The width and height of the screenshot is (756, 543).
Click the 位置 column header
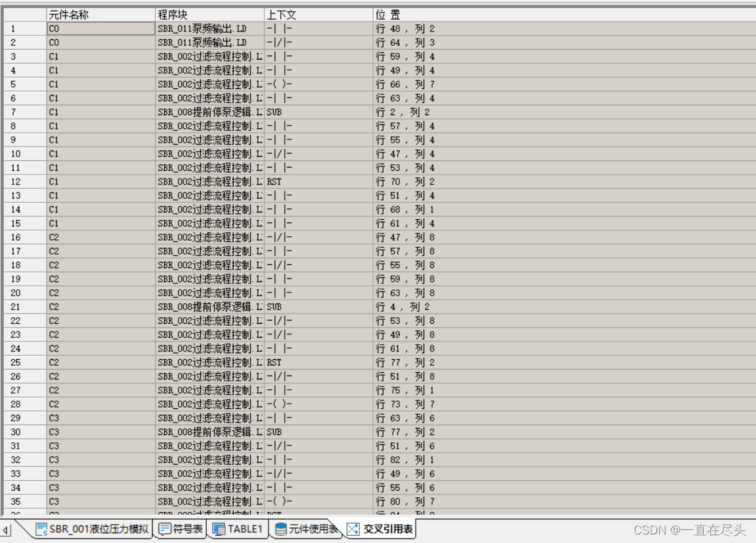(x=565, y=15)
